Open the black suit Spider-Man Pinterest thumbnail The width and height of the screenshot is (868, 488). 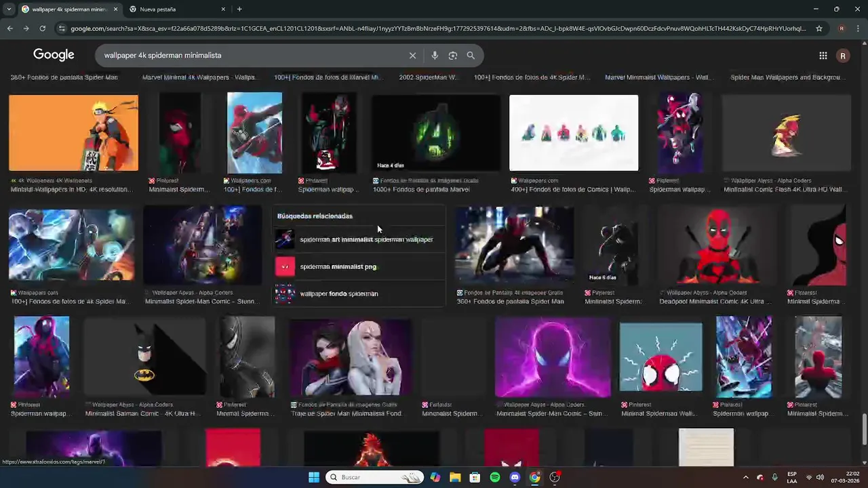coord(247,357)
